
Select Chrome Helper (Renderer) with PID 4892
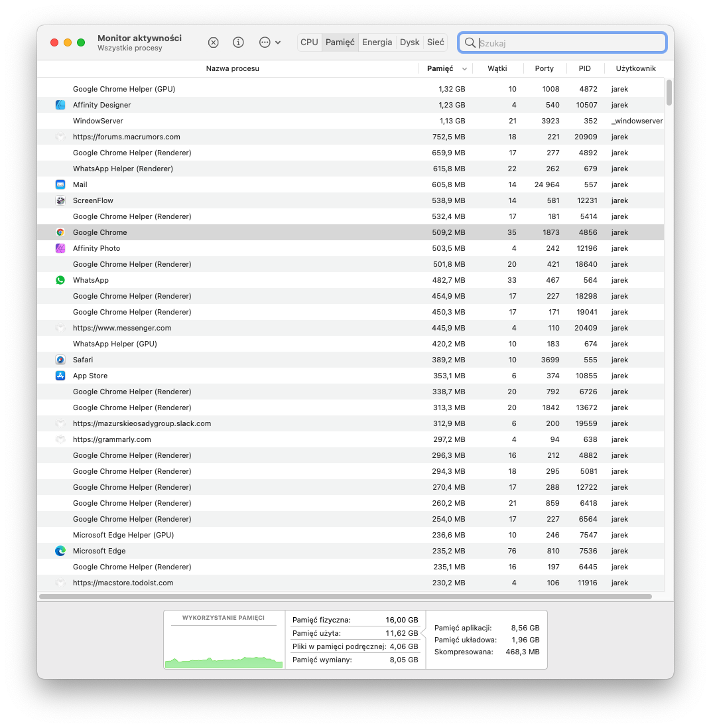pyautogui.click(x=350, y=153)
